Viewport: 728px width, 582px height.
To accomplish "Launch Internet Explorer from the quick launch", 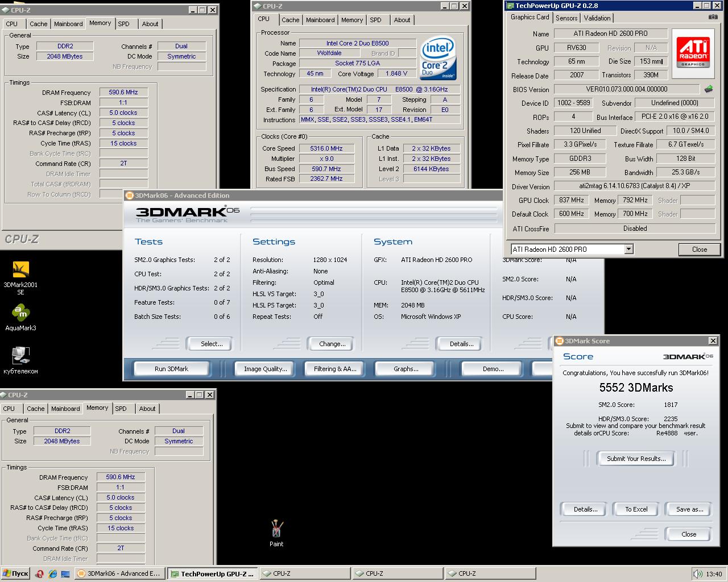I will [53, 574].
